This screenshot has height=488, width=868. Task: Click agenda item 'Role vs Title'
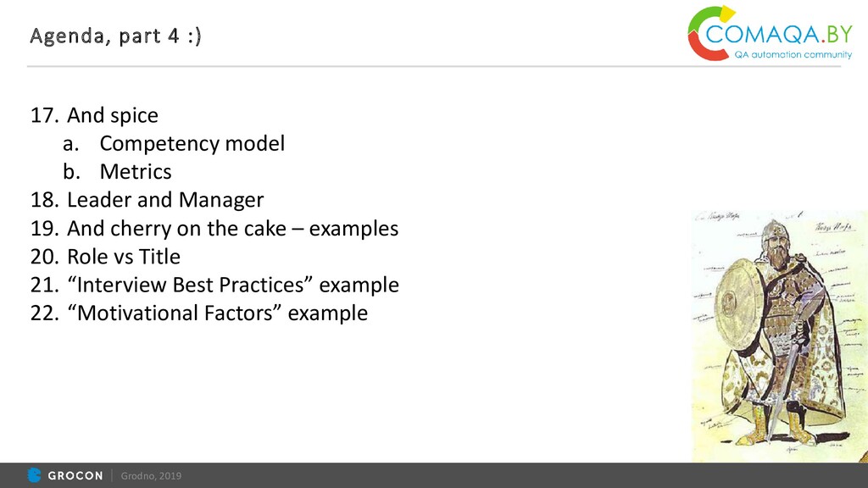[x=124, y=256]
